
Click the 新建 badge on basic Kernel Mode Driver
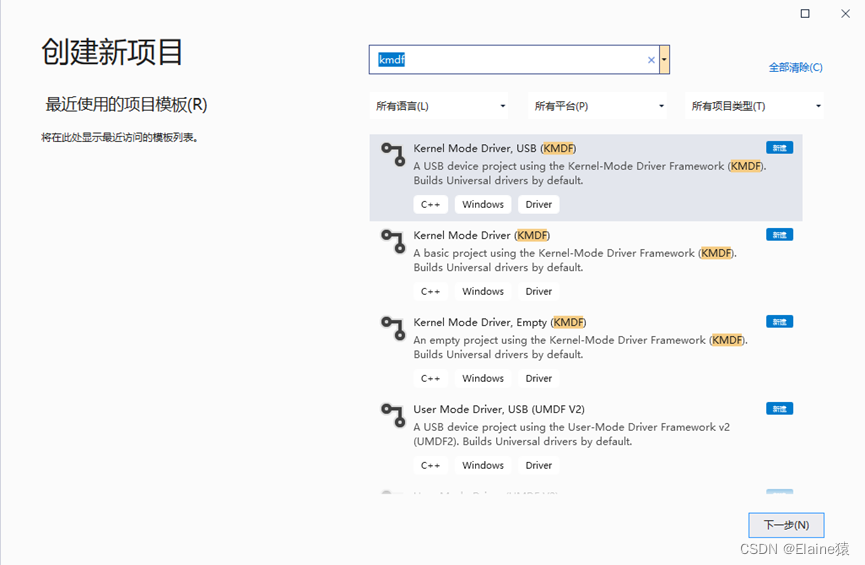click(x=779, y=235)
